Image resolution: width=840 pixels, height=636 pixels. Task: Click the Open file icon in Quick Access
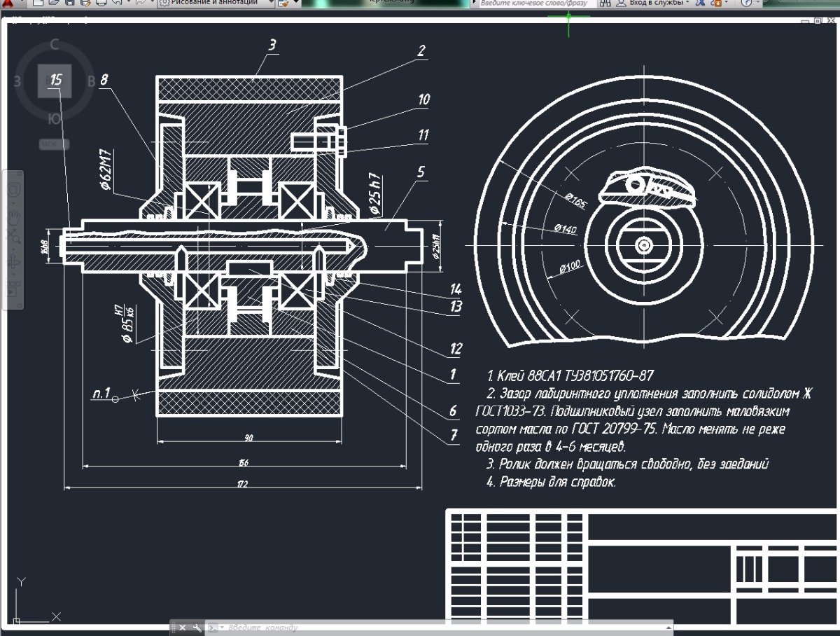tap(54, 3)
